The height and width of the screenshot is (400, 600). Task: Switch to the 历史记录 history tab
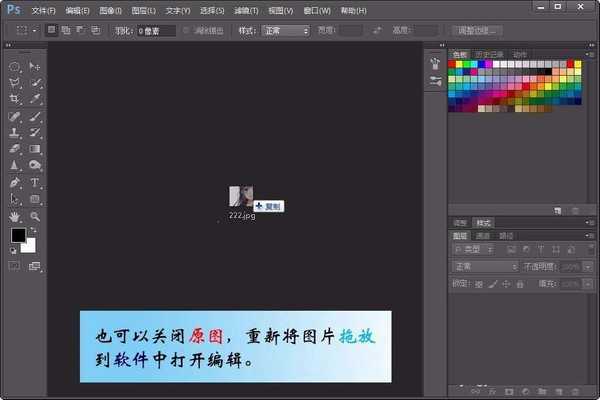(x=491, y=54)
